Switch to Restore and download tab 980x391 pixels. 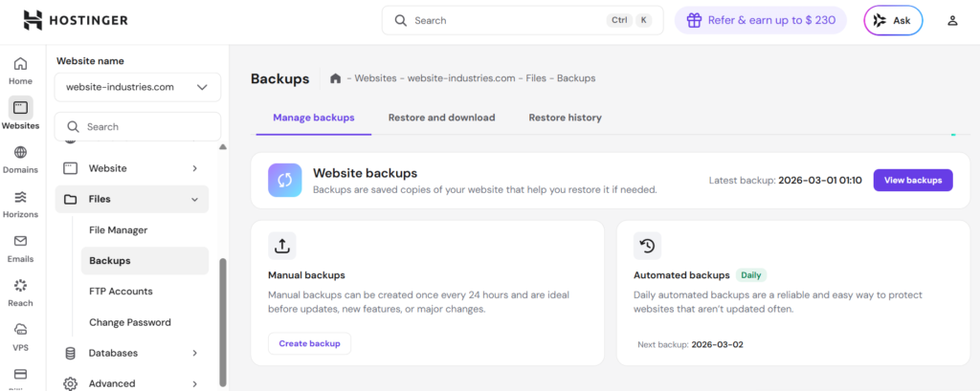[441, 118]
